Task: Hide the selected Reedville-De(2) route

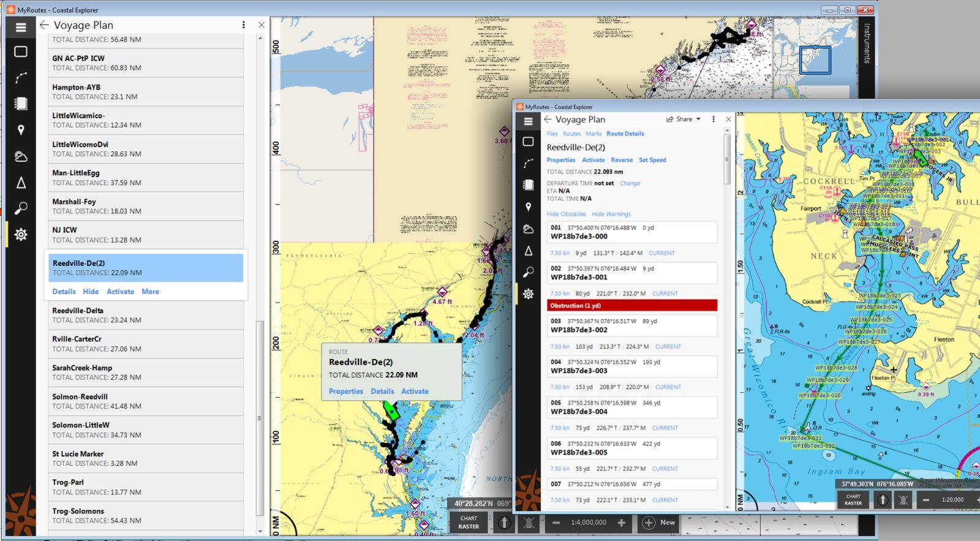Action: coord(91,292)
